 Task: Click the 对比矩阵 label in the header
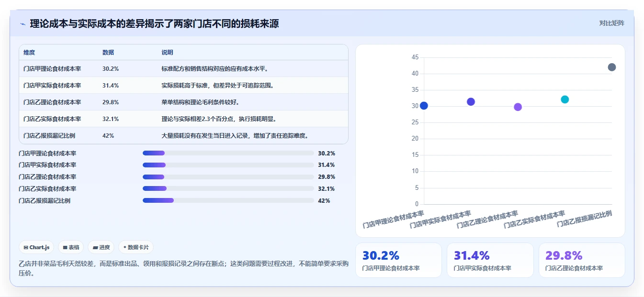coord(611,23)
